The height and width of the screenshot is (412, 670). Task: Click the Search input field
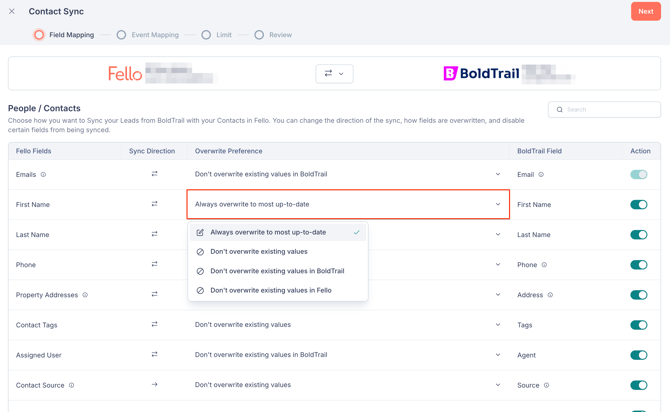(x=604, y=109)
